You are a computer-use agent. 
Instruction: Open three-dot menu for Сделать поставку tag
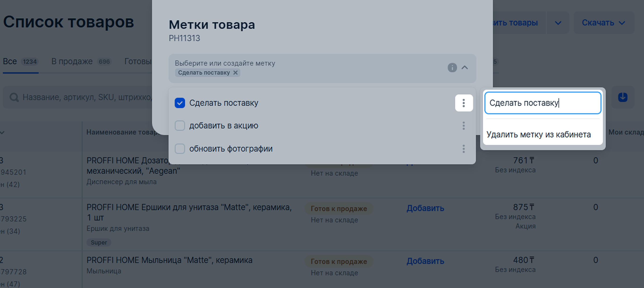click(464, 103)
